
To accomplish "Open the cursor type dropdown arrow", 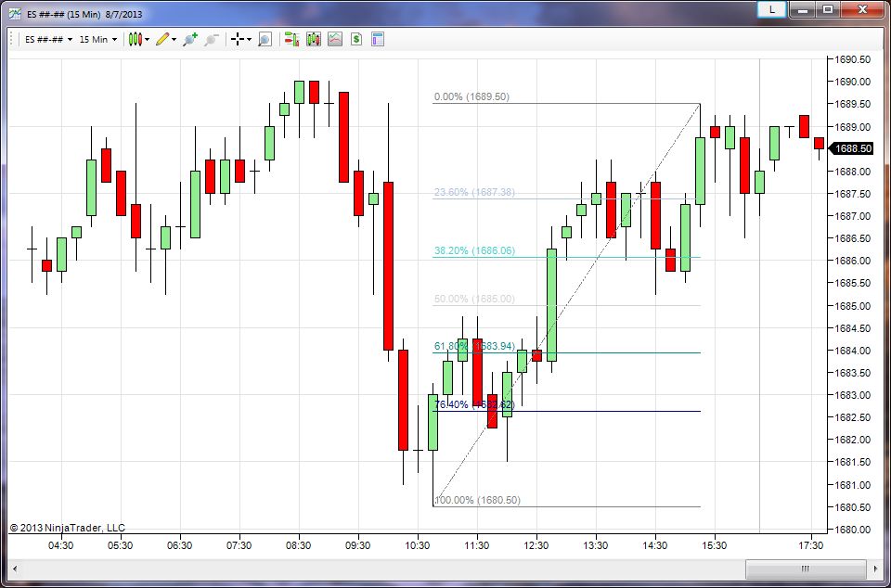I will tap(249, 40).
